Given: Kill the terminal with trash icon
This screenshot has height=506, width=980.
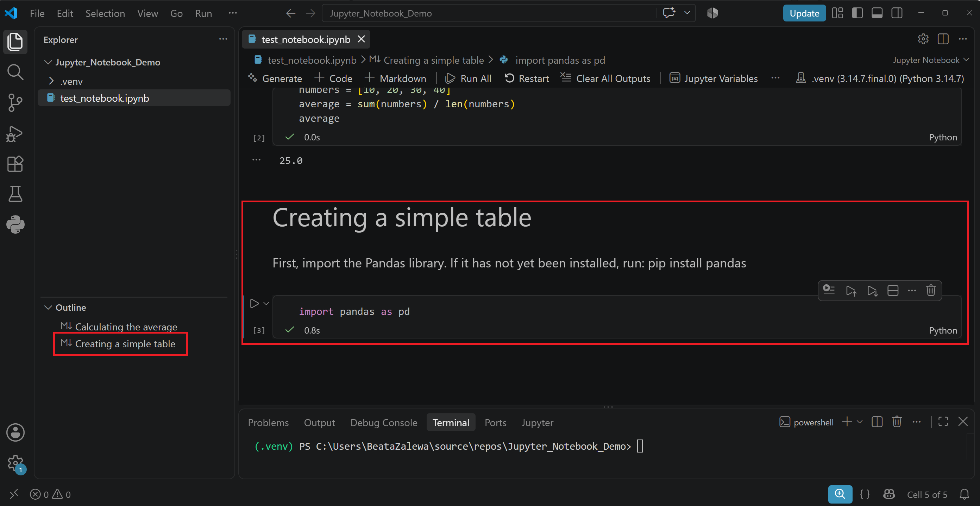Looking at the screenshot, I should (897, 422).
